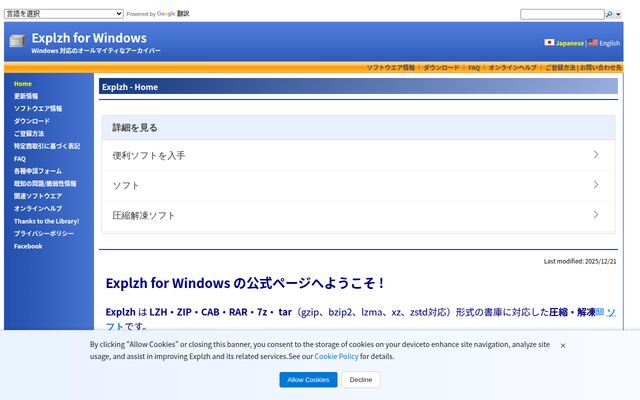Click ご登録方法 in the orange bar
Screen dimensions: 640x400
point(560,68)
